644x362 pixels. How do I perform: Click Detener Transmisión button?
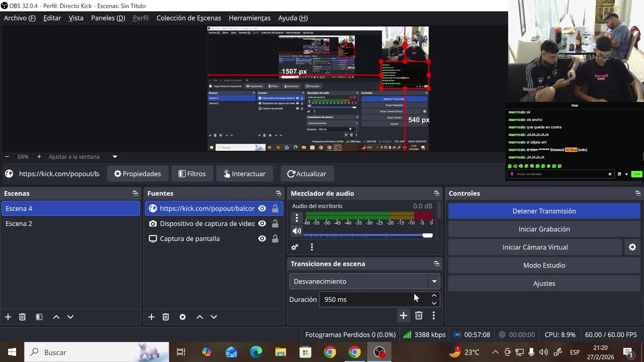pos(544,211)
